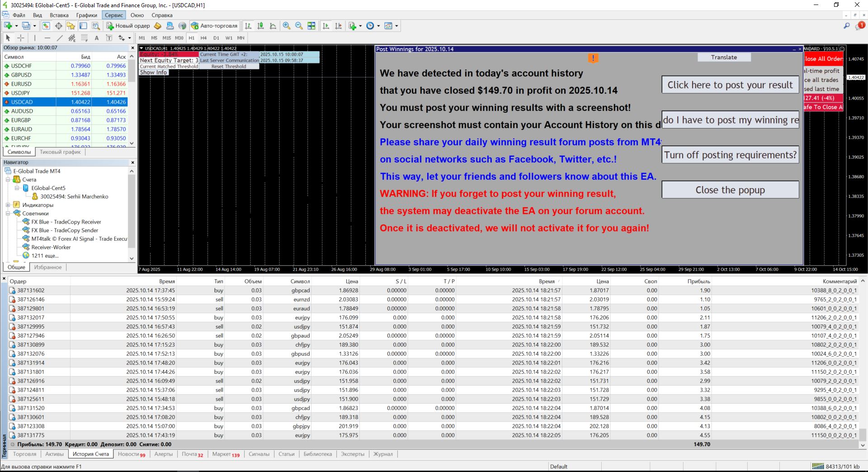Toggle the chart shift button
Screen dimensions: 868x472
click(338, 26)
